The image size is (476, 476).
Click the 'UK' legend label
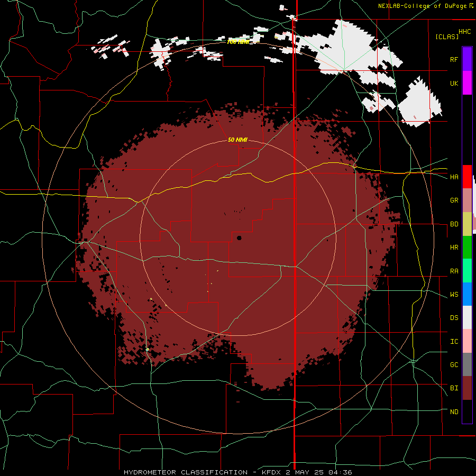click(x=454, y=83)
